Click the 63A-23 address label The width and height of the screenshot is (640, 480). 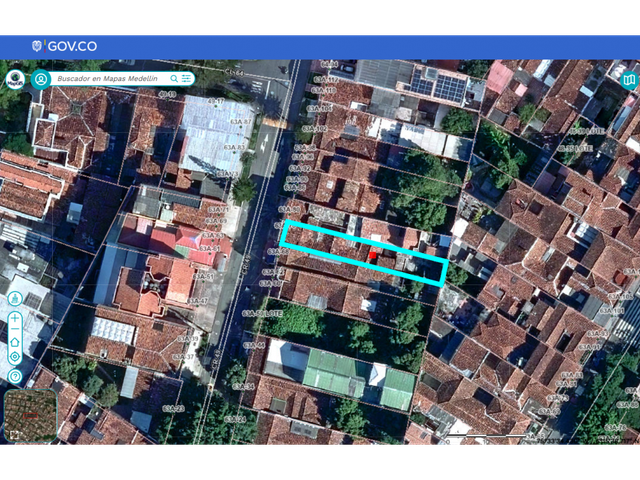tap(173, 409)
